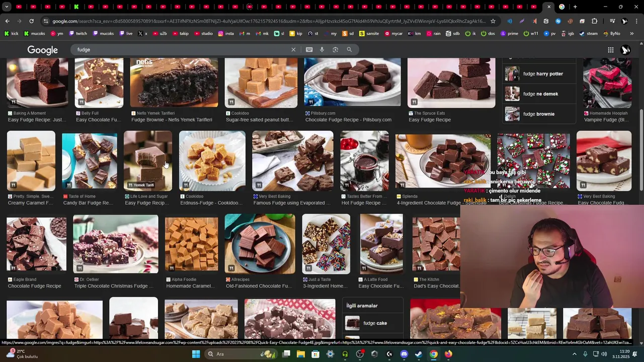Open the kick bookmark

coord(11,34)
